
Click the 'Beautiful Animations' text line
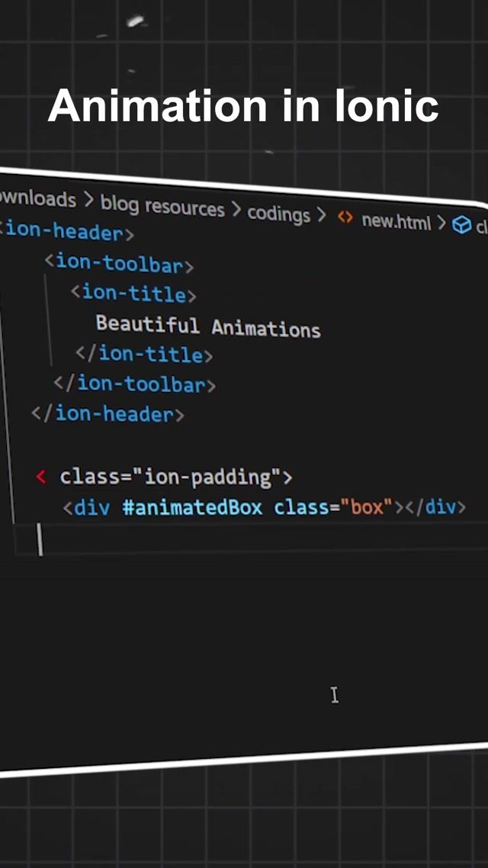[x=207, y=326]
